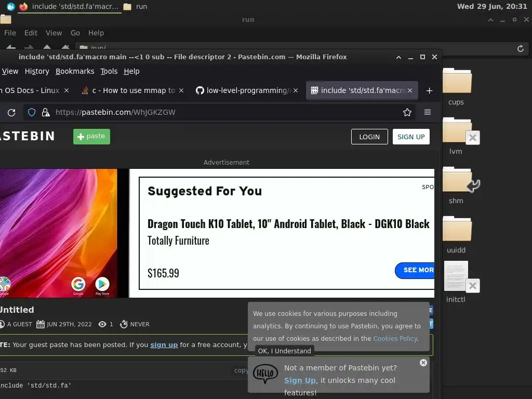Viewport: 532px width, 399px height.
Task: Open the file manager Help menu
Action: point(96,33)
